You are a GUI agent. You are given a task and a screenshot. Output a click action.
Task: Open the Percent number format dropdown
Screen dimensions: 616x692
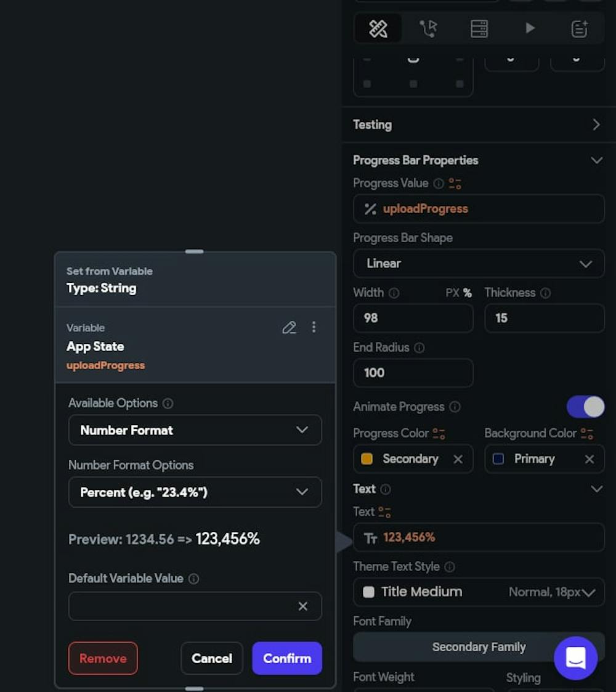pyautogui.click(x=195, y=492)
